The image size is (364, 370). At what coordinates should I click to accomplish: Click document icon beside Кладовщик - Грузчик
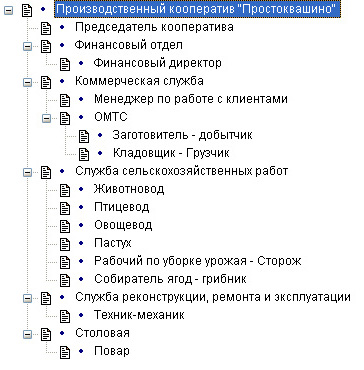(84, 154)
